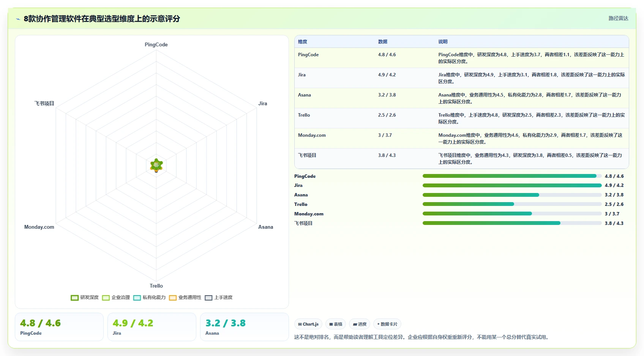
Task: Click the 3.2 / 3.8 value in the table
Action: pos(387,95)
